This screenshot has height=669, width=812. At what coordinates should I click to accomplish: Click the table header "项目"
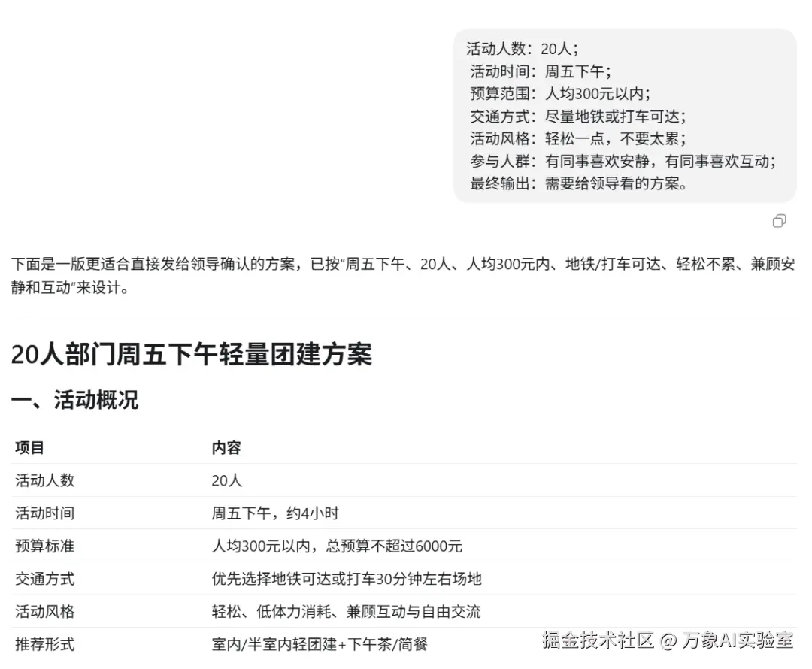tap(29, 447)
